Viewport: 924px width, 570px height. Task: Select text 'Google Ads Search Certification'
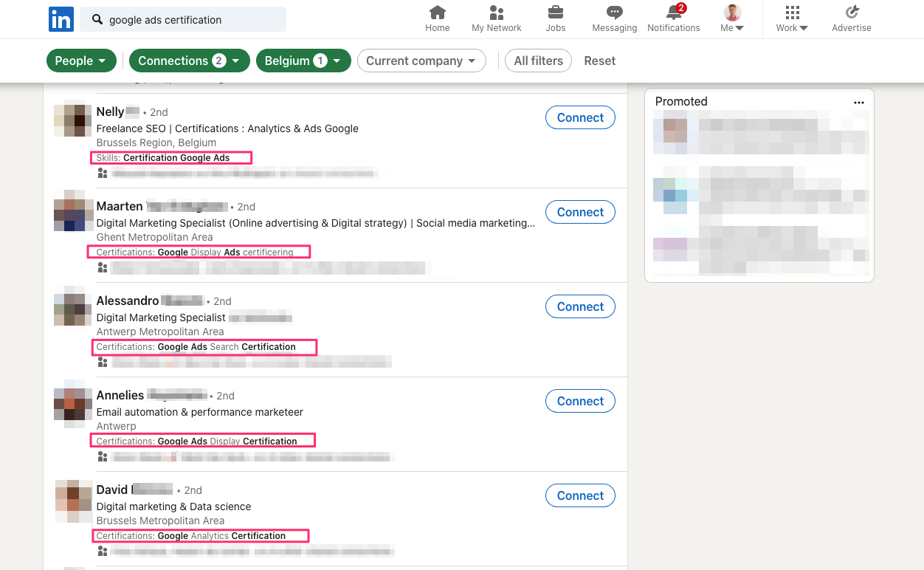[x=227, y=347]
